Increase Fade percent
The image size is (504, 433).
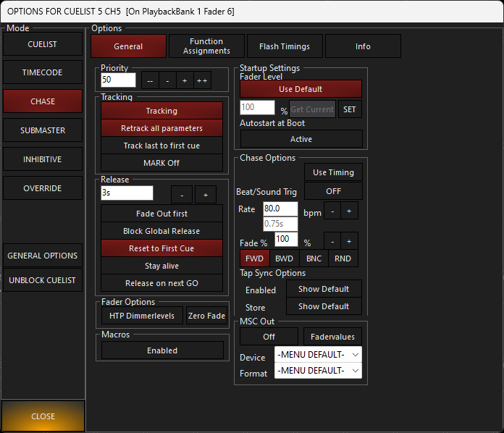(x=349, y=241)
